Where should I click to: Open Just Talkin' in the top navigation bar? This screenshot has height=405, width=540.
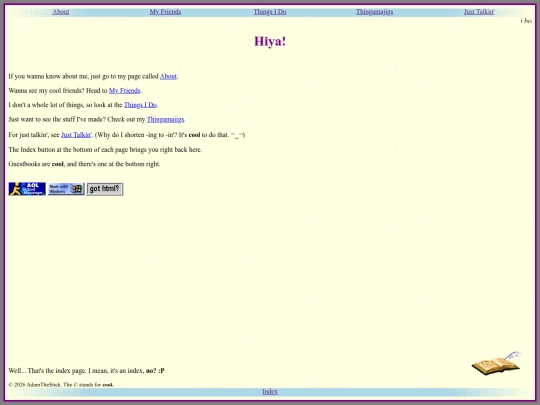479,12
